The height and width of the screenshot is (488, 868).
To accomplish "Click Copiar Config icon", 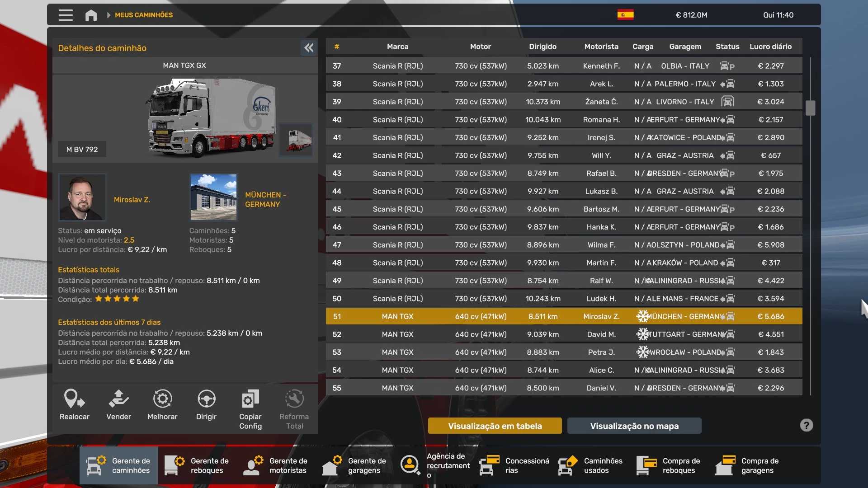I will (250, 399).
